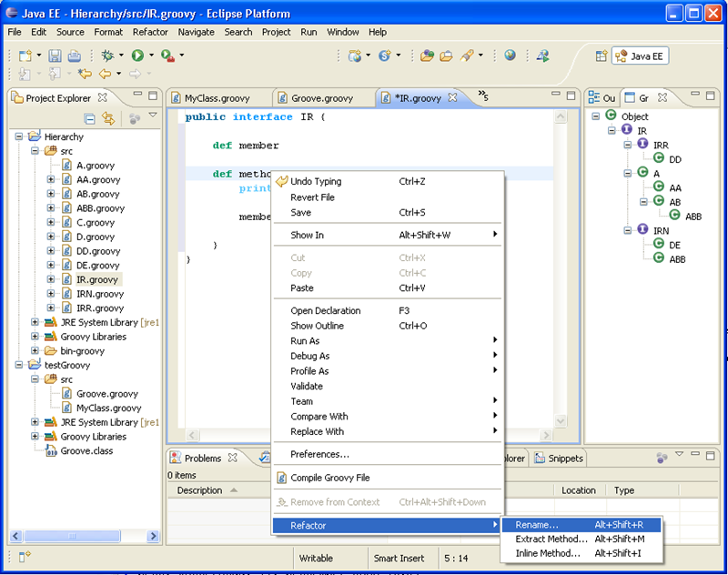Open the Project Explorer view menu arrow
728x575 pixels.
point(153,116)
